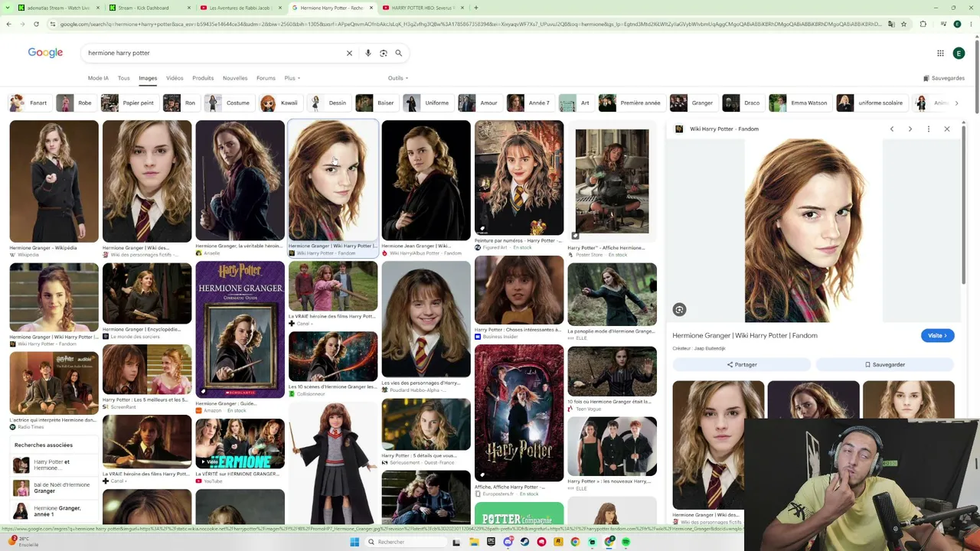This screenshot has height=551, width=980.
Task: Click the Sauvegarder button
Action: pyautogui.click(x=884, y=365)
